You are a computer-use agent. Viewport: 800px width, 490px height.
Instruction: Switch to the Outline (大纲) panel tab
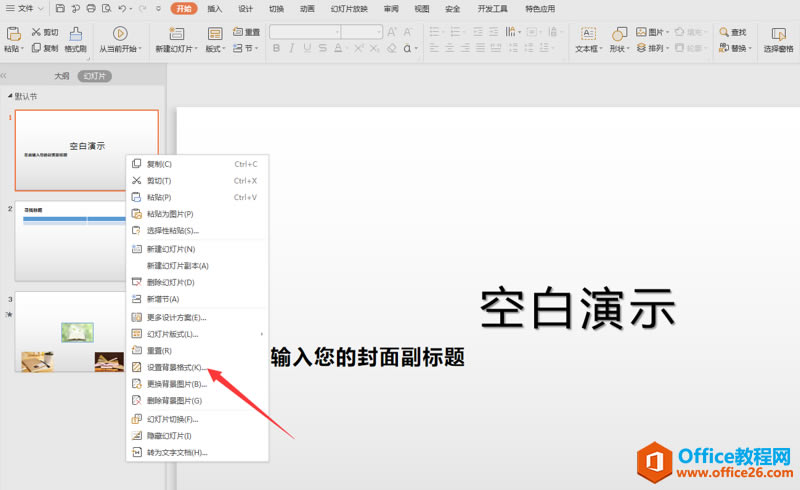click(62, 76)
